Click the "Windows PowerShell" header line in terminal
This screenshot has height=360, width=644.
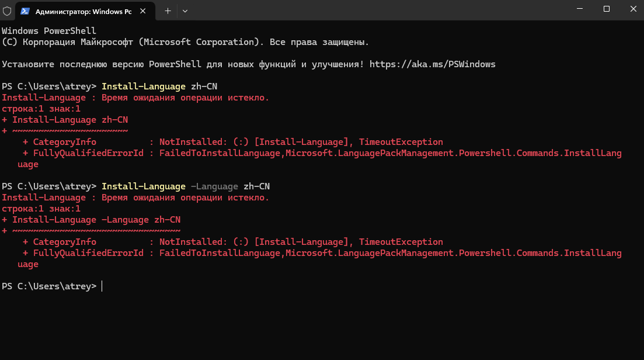[x=49, y=31]
